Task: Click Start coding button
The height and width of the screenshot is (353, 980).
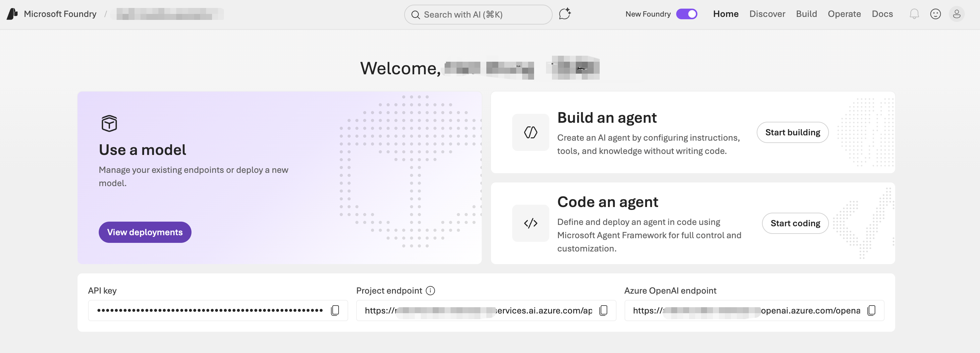Action: [x=795, y=223]
